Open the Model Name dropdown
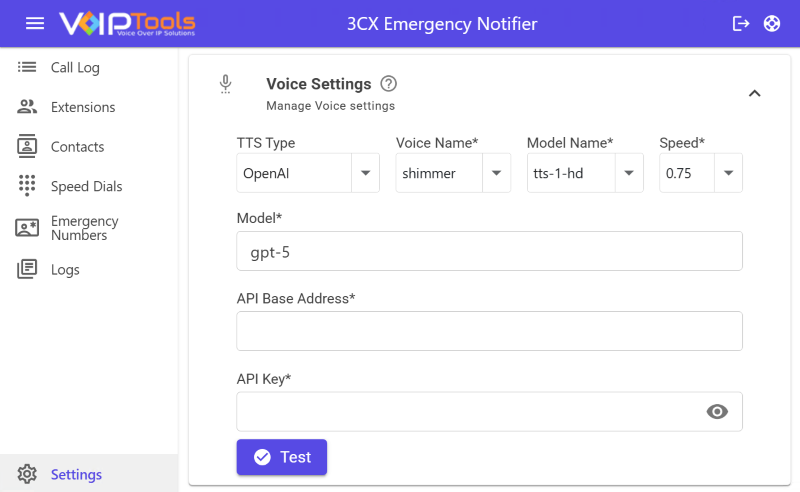This screenshot has height=492, width=800. point(628,173)
